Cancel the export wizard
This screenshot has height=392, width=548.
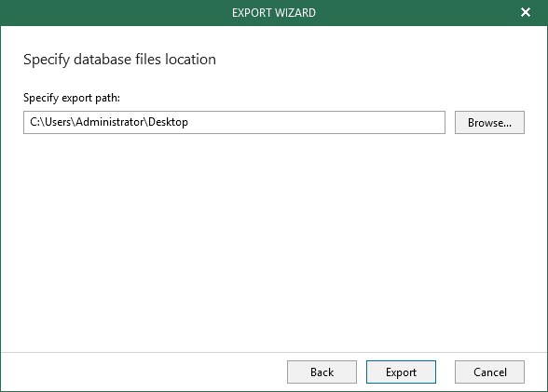(489, 372)
